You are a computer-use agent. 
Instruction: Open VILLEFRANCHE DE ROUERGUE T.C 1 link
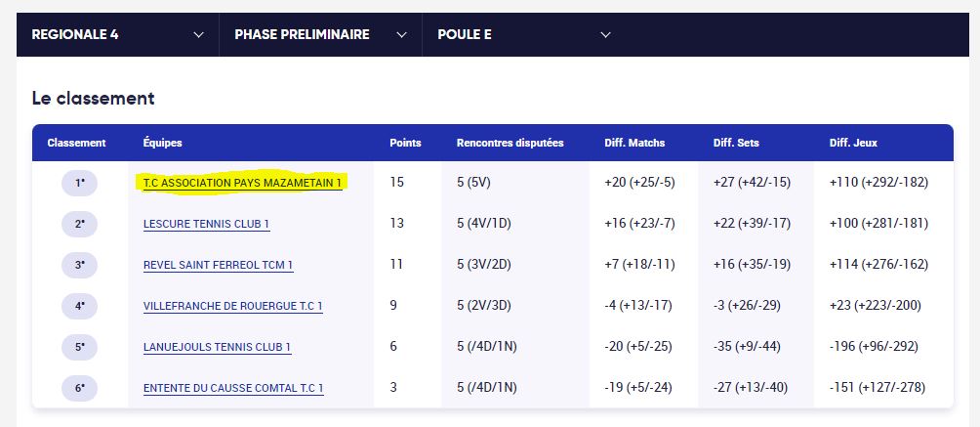point(233,306)
